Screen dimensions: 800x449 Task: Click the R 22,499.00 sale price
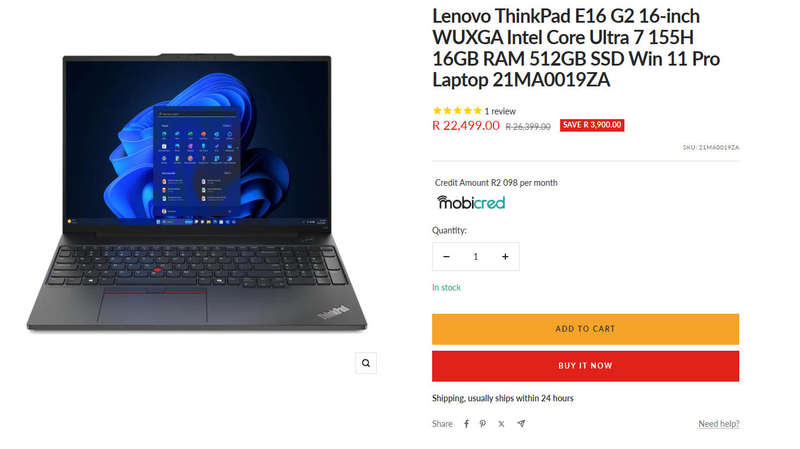(x=466, y=126)
